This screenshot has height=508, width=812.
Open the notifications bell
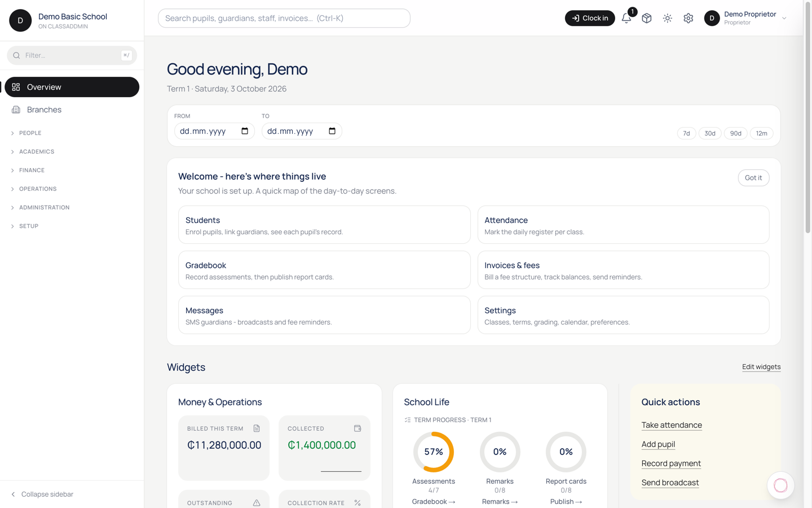pyautogui.click(x=626, y=18)
